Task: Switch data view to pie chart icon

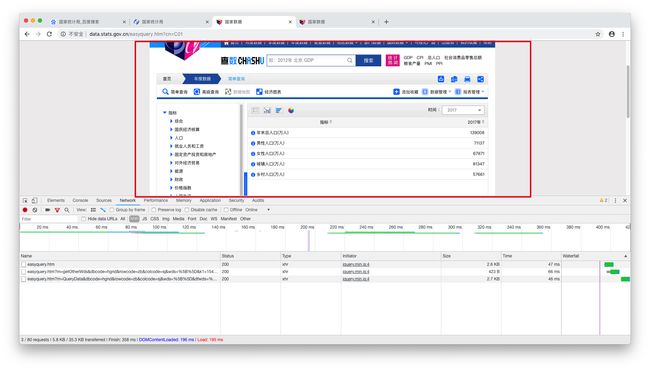Action: pos(291,110)
